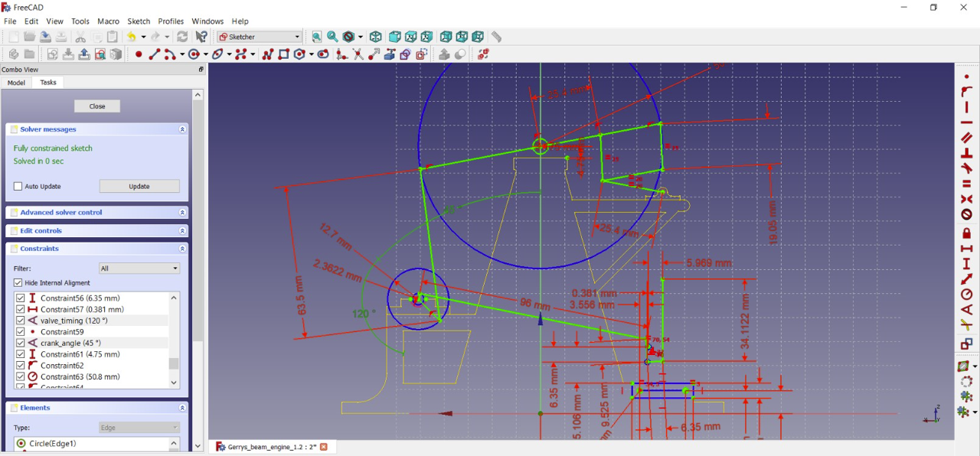
Task: Click the fit all view icon
Action: (x=316, y=37)
